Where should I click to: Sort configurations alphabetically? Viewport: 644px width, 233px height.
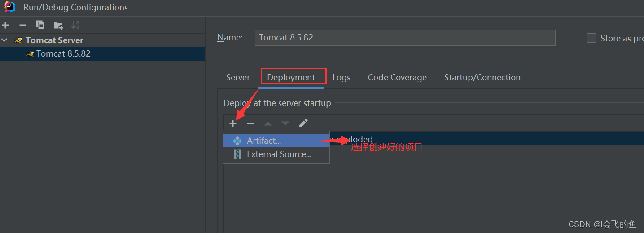[x=75, y=25]
